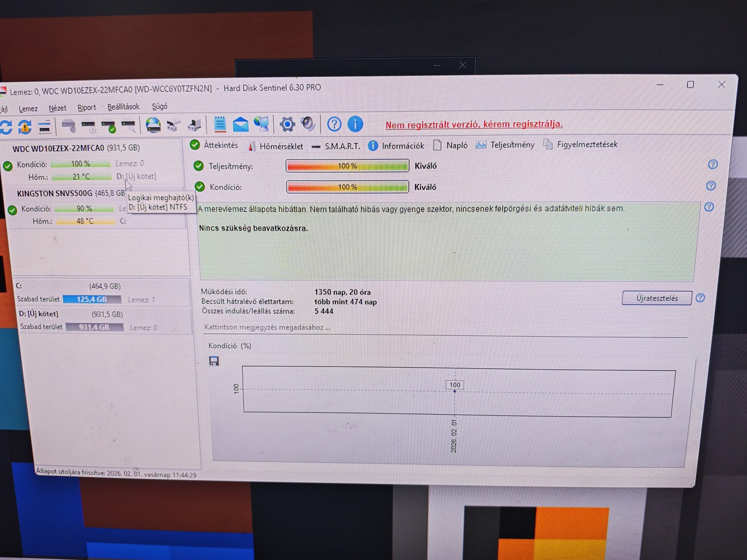The height and width of the screenshot is (560, 747).
Task: Click the WDC disk 21 °C temperature bar
Action: pos(81,177)
